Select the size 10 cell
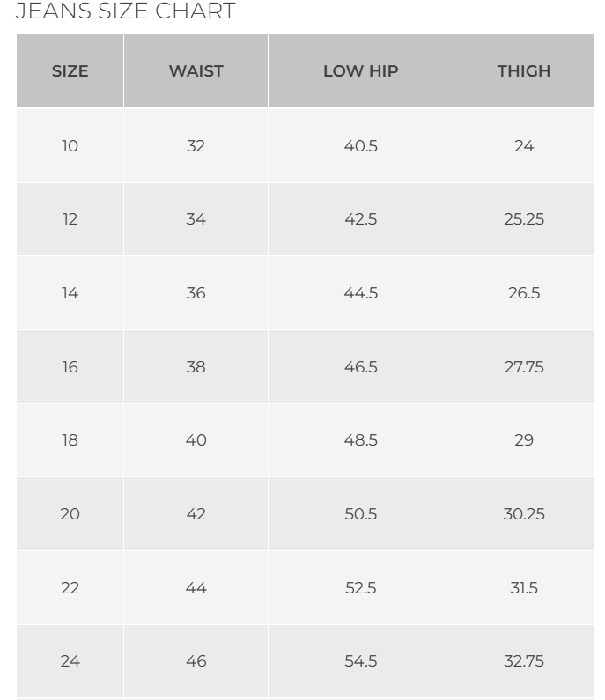Image resolution: width=605 pixels, height=700 pixels. click(x=70, y=145)
